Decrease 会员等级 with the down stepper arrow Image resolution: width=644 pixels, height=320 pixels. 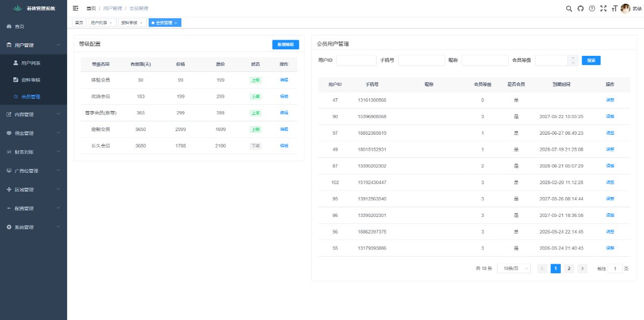[573, 63]
